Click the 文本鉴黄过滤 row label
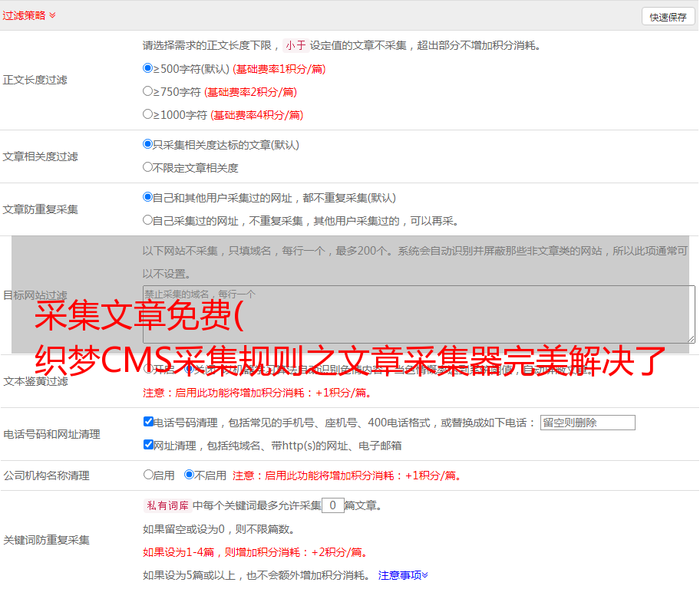Image resolution: width=700 pixels, height=589 pixels. (x=36, y=381)
